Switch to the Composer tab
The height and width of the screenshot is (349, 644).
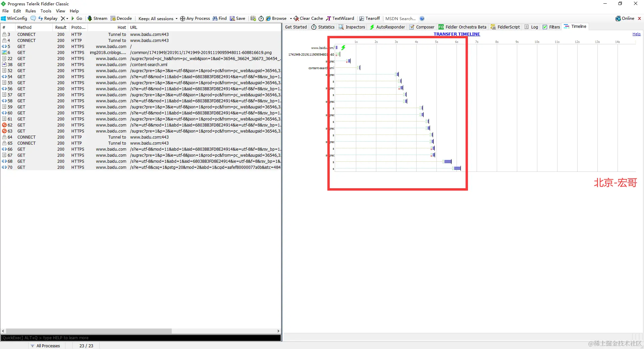tap(422, 27)
